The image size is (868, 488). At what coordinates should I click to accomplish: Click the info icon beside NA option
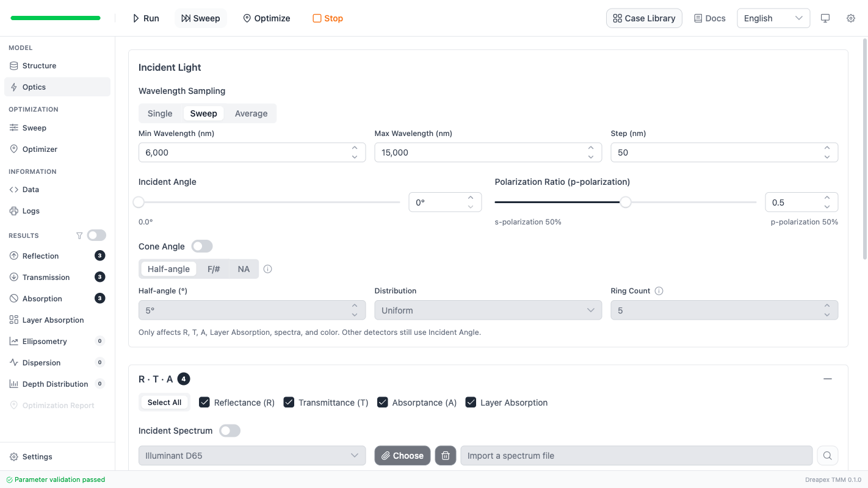[267, 269]
